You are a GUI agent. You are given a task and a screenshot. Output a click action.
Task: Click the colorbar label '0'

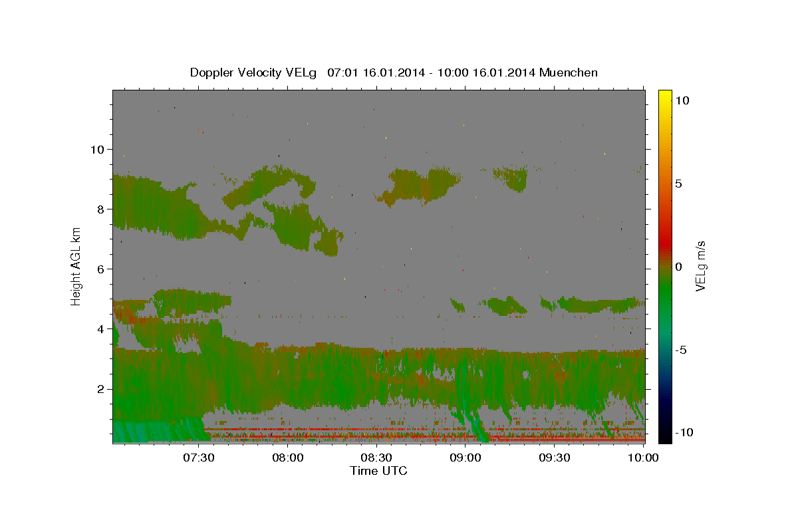678,266
